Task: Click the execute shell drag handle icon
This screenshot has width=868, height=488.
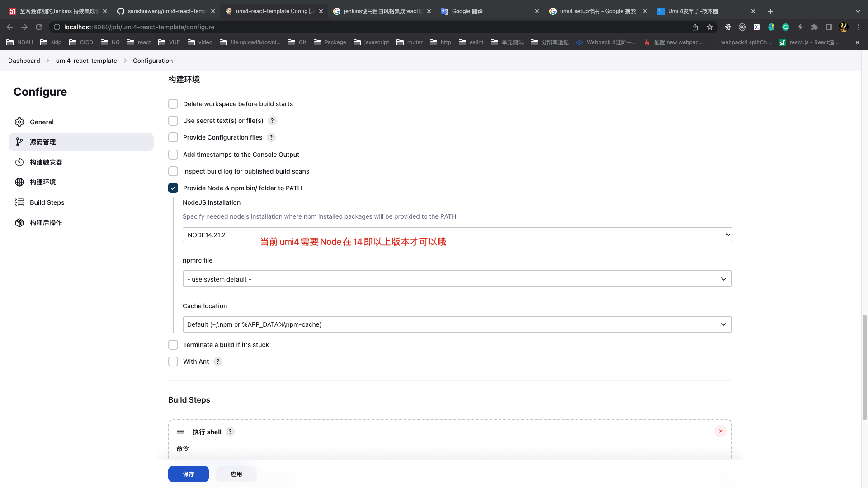Action: [x=181, y=431]
